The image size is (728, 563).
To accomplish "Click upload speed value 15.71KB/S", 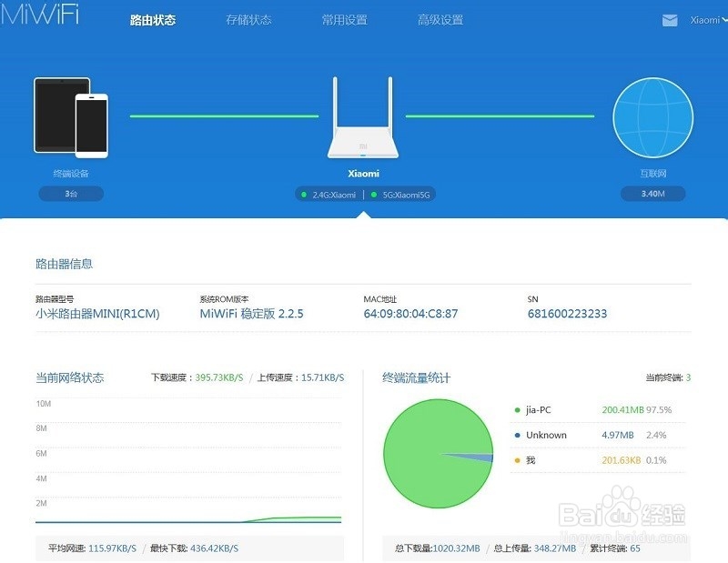I will coord(323,377).
